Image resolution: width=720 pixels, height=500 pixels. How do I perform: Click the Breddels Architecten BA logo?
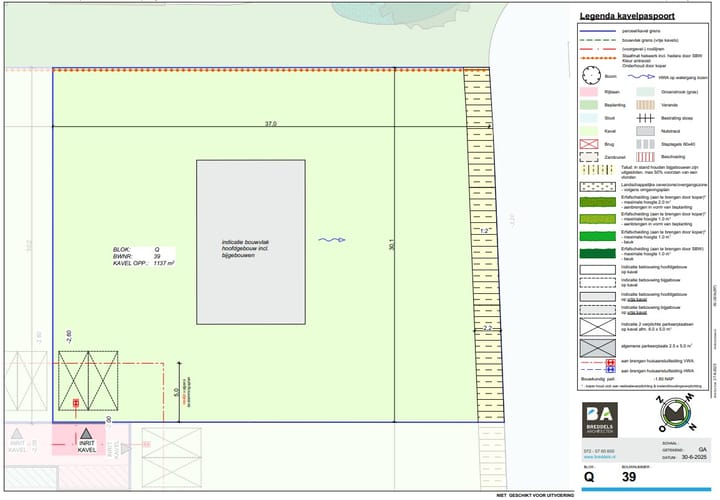tap(600, 420)
